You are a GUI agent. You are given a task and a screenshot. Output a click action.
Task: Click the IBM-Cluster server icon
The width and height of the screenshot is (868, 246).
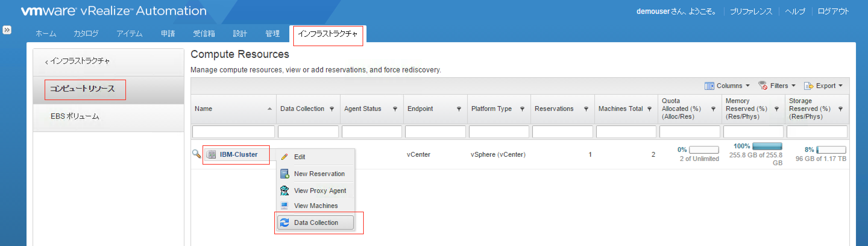point(211,154)
